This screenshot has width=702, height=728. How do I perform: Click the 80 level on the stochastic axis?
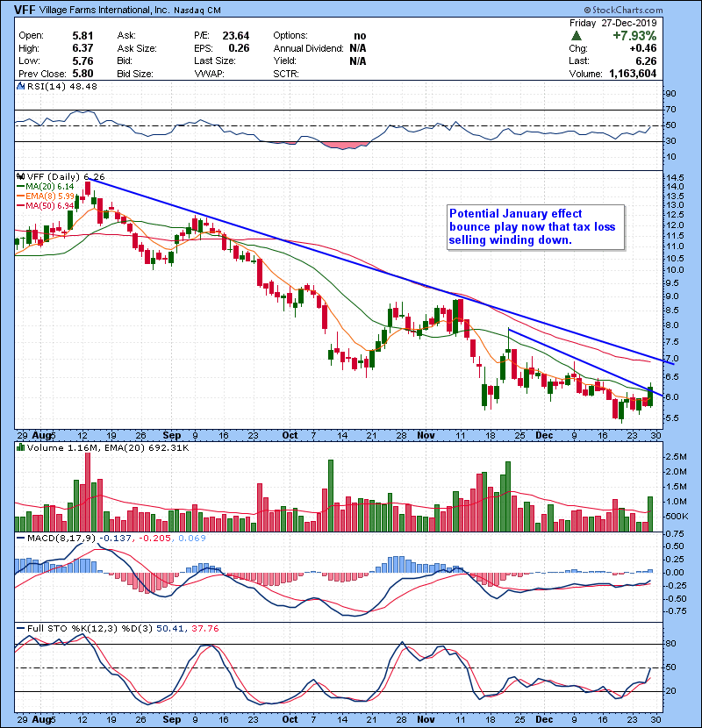click(x=671, y=644)
